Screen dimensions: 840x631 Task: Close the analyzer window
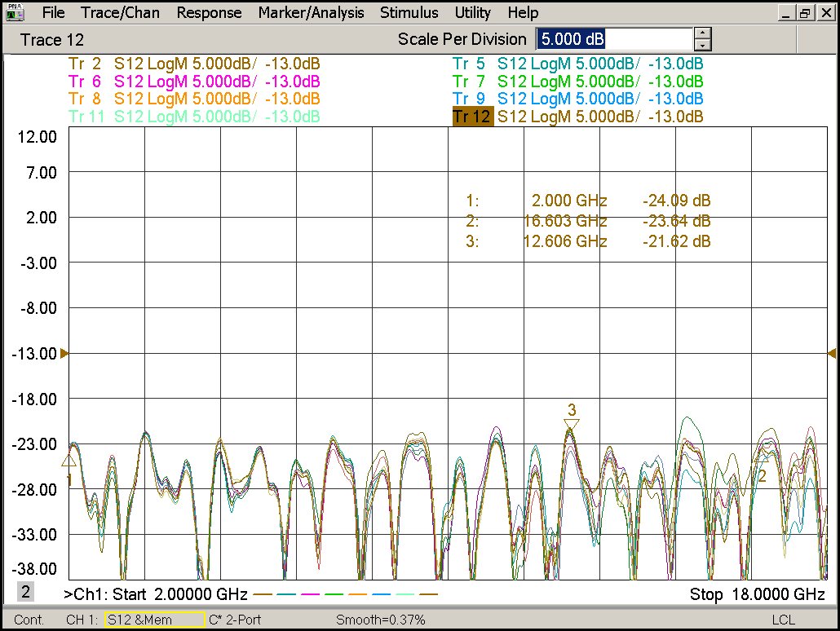(827, 13)
